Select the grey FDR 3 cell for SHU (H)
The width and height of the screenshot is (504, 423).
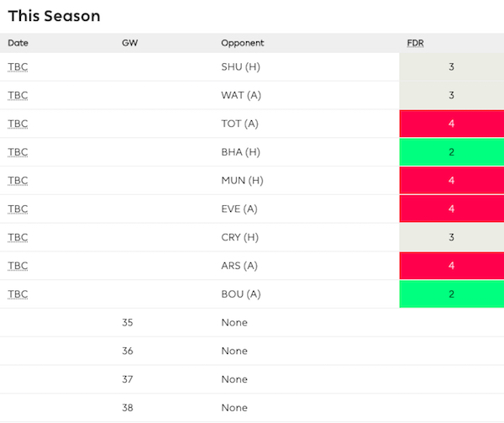(x=451, y=67)
